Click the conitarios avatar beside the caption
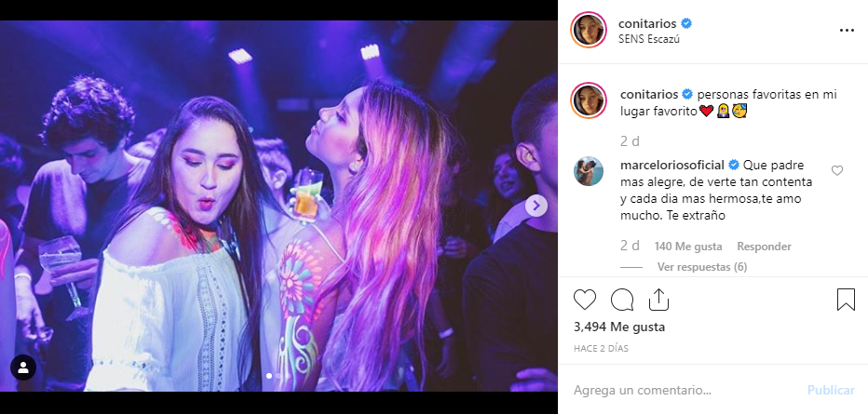The height and width of the screenshot is (414, 868). tap(589, 100)
